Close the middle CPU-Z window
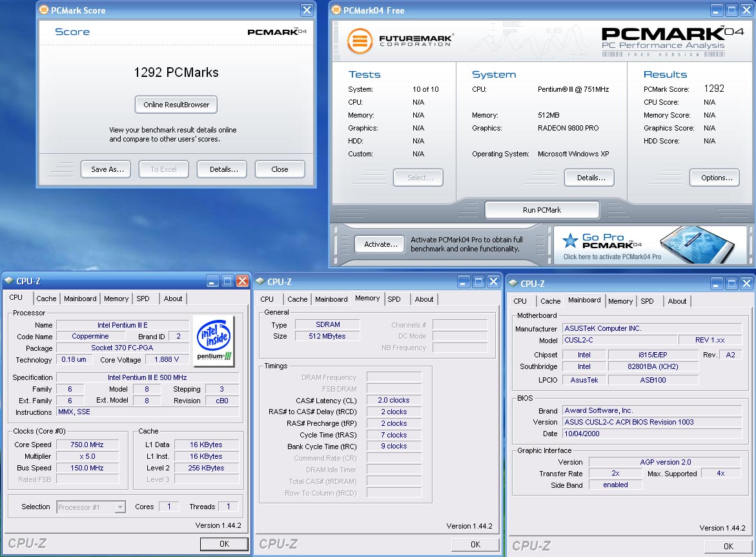This screenshot has height=557, width=756. point(494,281)
